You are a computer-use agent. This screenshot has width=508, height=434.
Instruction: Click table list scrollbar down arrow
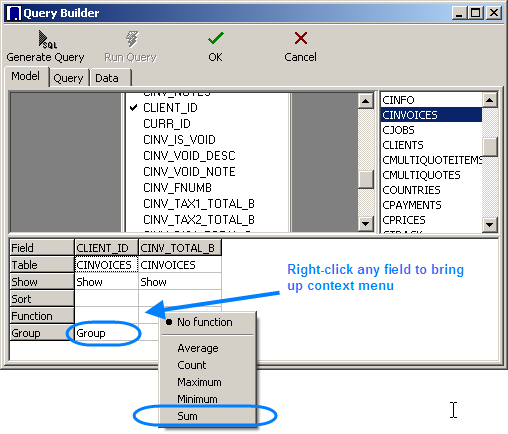[x=490, y=224]
